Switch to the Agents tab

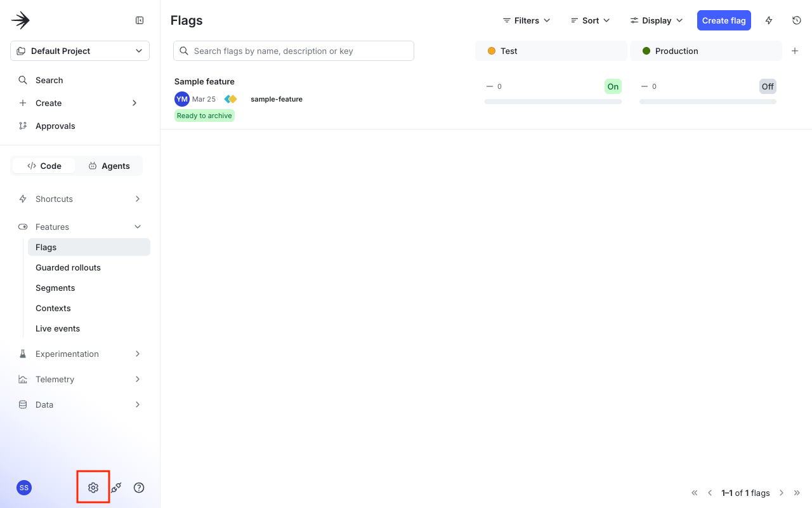pos(109,166)
